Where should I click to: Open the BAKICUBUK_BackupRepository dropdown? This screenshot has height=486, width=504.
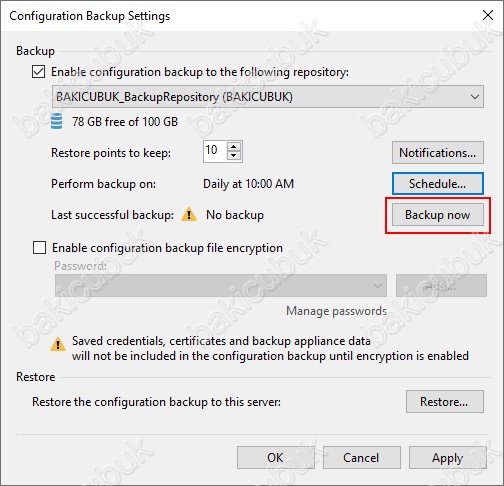point(268,97)
